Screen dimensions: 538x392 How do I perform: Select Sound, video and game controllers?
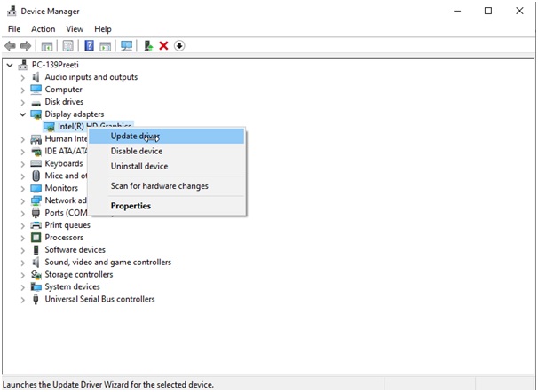pyautogui.click(x=107, y=263)
